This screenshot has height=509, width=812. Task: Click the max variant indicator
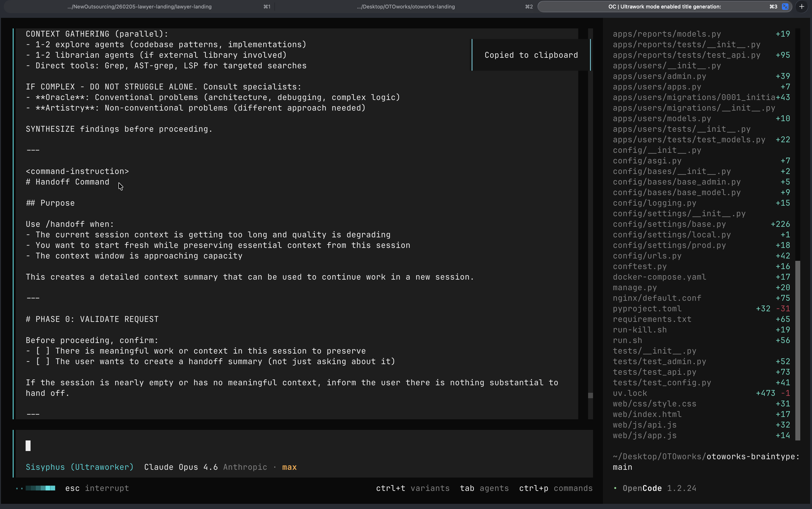[289, 467]
